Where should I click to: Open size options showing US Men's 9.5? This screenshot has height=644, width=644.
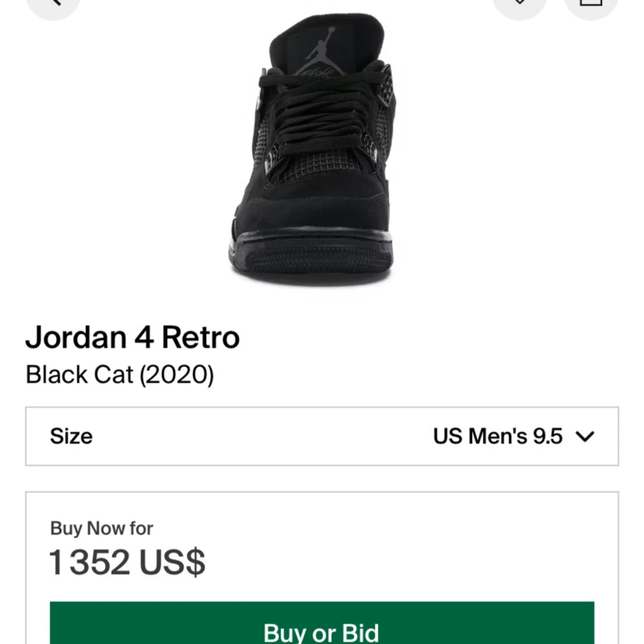pyautogui.click(x=497, y=436)
